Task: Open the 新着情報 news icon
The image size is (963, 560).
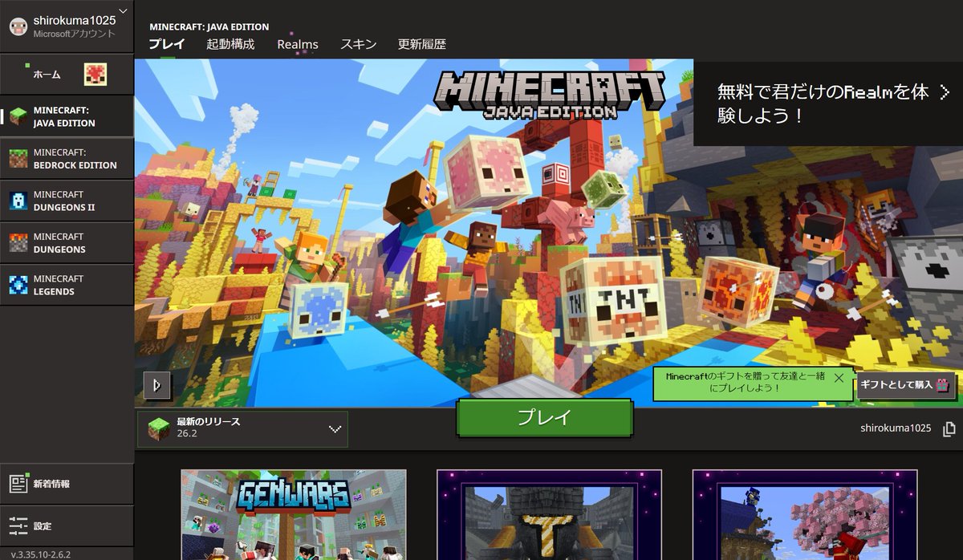Action: [18, 484]
